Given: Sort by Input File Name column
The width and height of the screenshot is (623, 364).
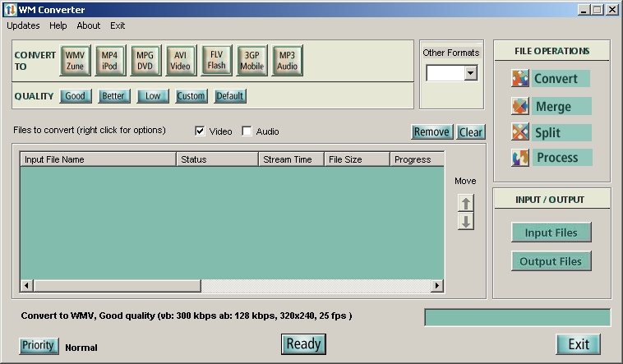Looking at the screenshot, I should [98, 159].
